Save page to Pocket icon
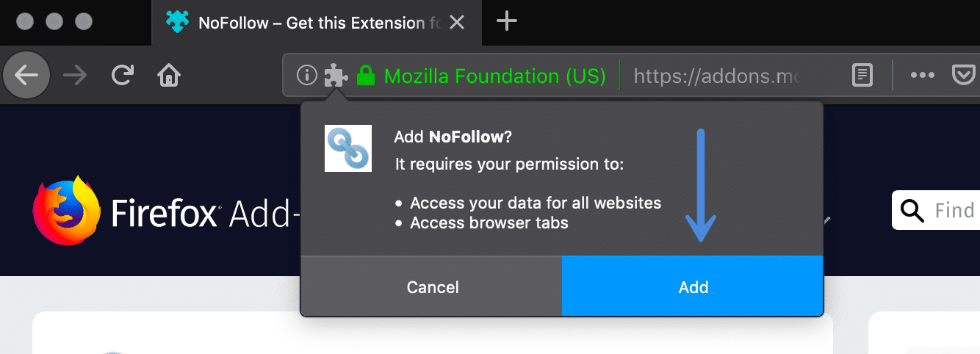Viewport: 980px width, 354px height. (964, 75)
